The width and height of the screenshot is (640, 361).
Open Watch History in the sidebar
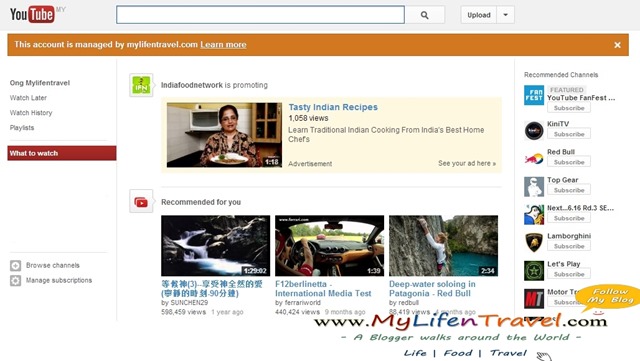click(31, 113)
